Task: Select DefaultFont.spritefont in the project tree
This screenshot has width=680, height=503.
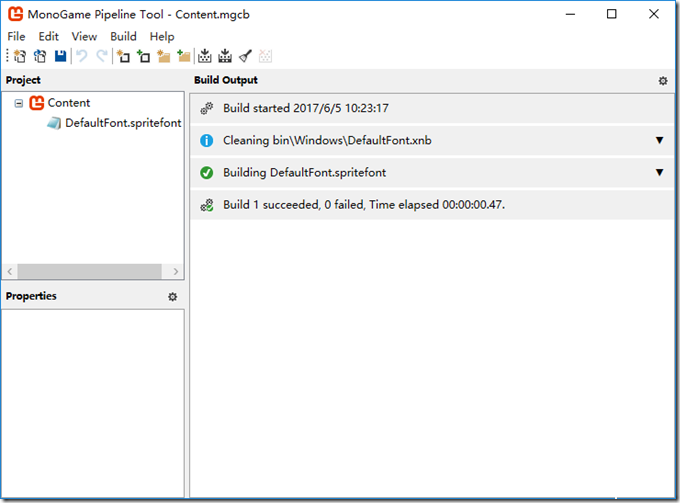Action: pyautogui.click(x=122, y=123)
